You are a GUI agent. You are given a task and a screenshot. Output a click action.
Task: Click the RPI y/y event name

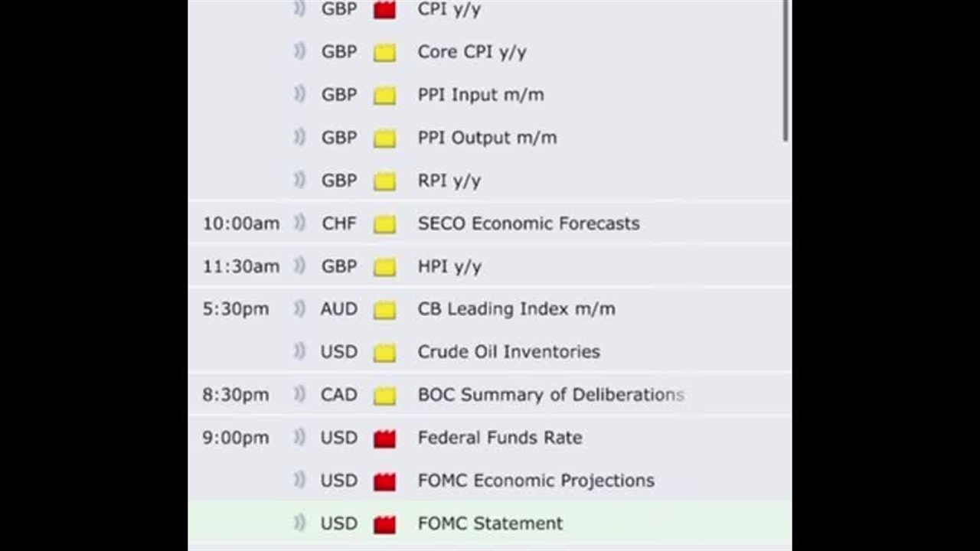pos(449,181)
